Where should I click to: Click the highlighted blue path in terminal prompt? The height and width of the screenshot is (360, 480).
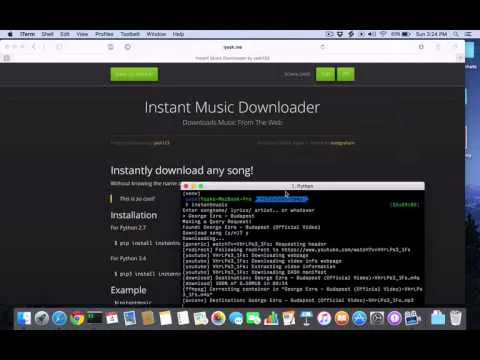282,199
